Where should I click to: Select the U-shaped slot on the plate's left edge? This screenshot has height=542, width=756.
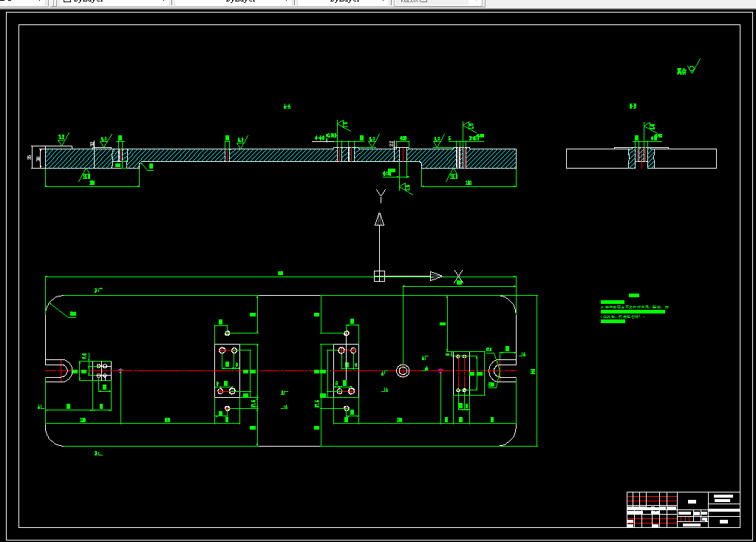[59, 370]
